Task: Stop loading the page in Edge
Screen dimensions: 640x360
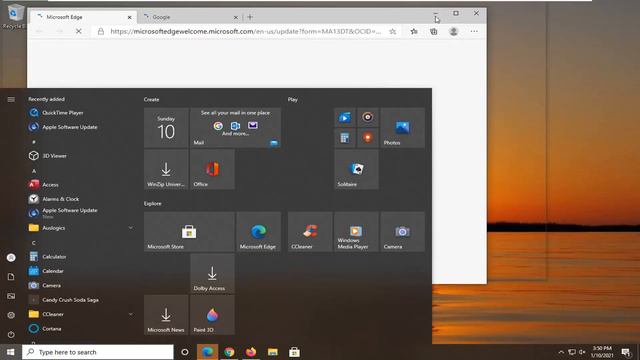Action: [79, 31]
